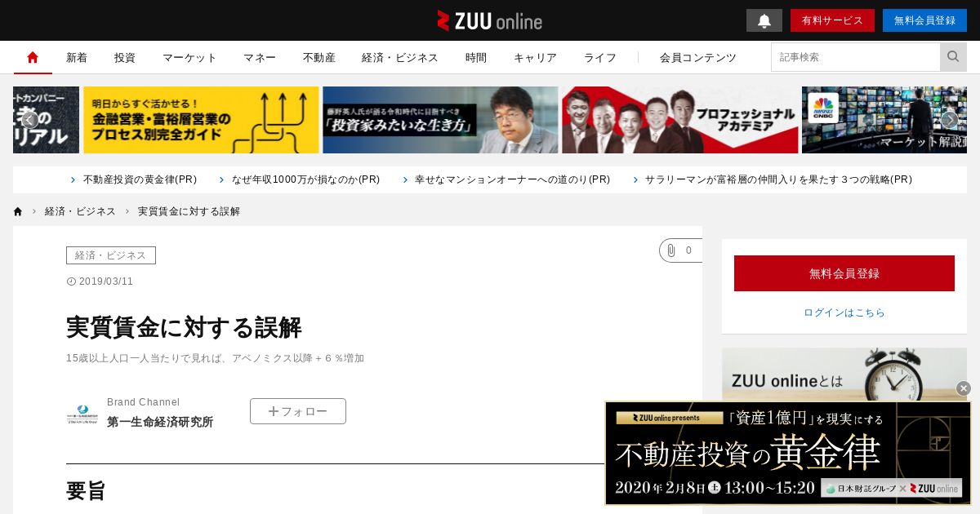Click 第一生命経済研究所 author name

[160, 422]
